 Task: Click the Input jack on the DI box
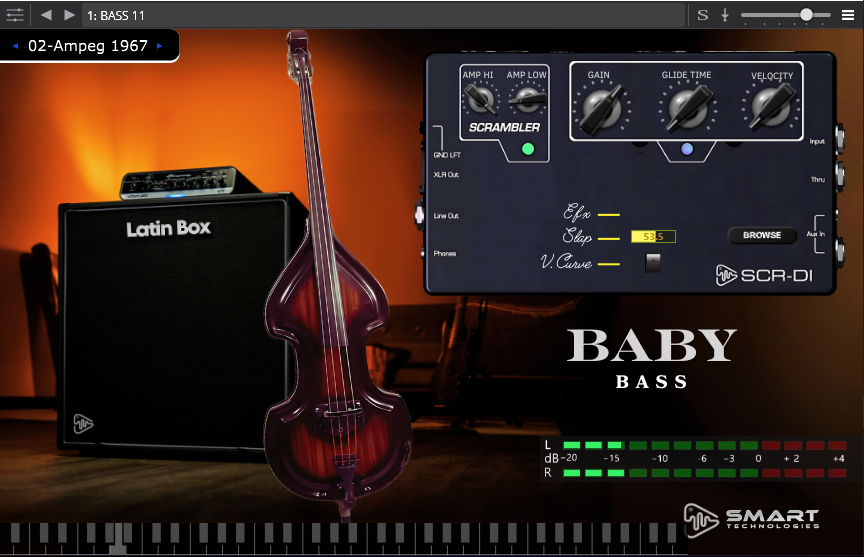pyautogui.click(x=840, y=138)
